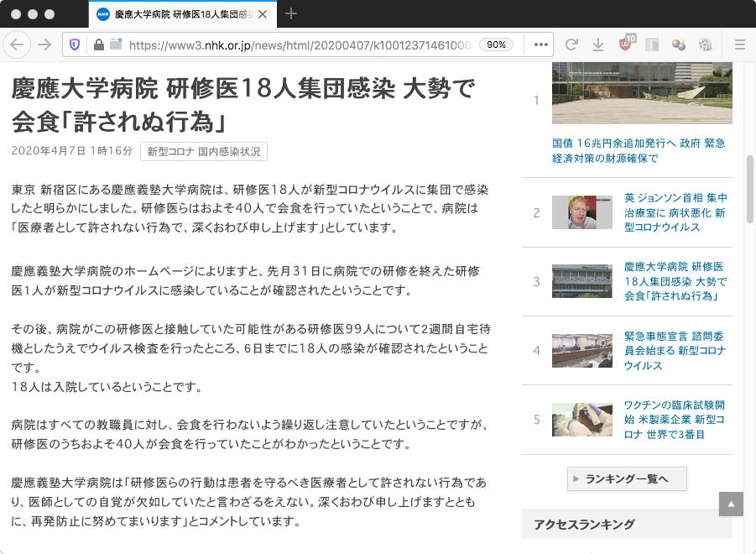Go back to the previous page
Screen dimensions: 756x554
[17, 44]
